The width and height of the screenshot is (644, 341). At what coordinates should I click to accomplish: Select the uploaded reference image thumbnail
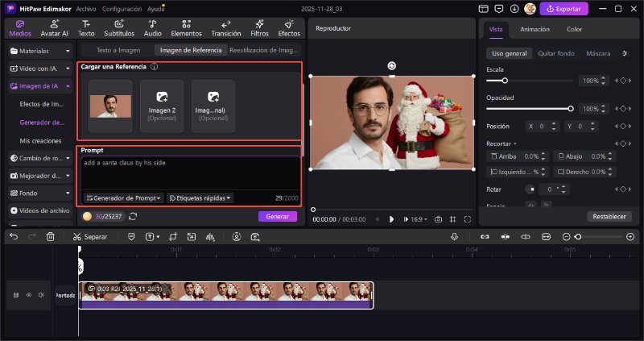pos(110,106)
